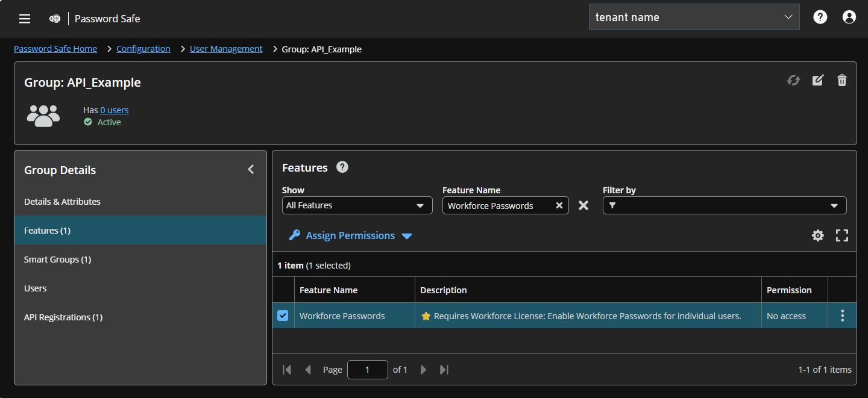868x398 pixels.
Task: Click the 0 users link
Action: (115, 110)
